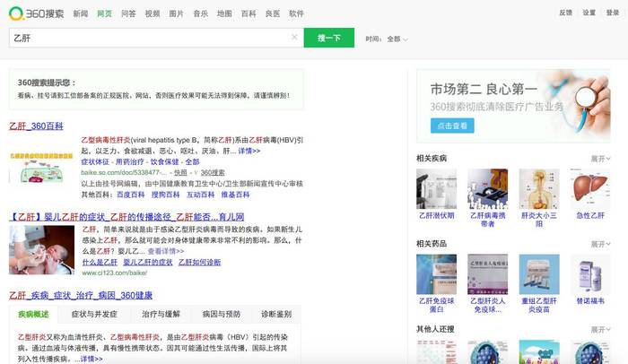Click the 乙肝病毒携带者 thumbnail
This screenshot has width=628, height=364.
488,189
